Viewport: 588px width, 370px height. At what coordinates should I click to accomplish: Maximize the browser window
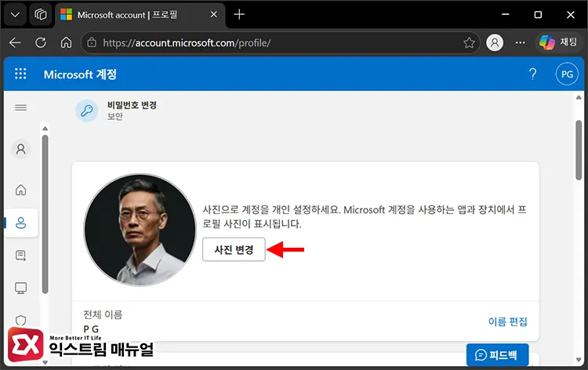click(538, 15)
